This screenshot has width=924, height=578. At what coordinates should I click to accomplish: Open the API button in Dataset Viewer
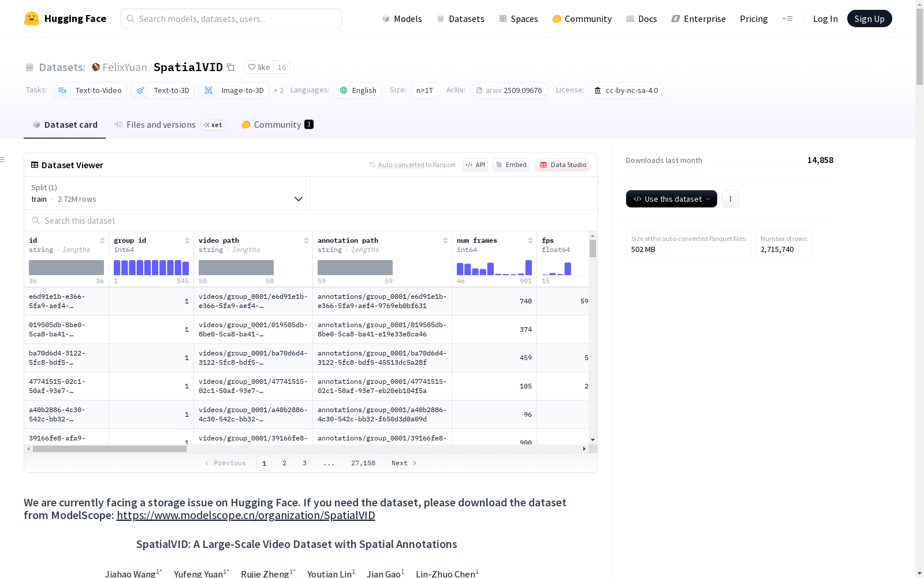click(x=475, y=165)
